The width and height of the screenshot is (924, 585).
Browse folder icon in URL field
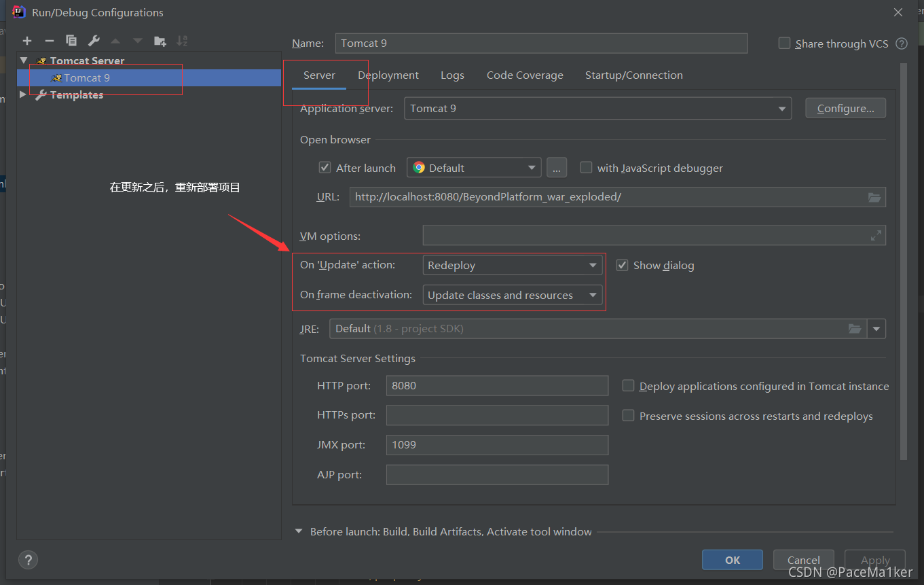click(x=874, y=197)
